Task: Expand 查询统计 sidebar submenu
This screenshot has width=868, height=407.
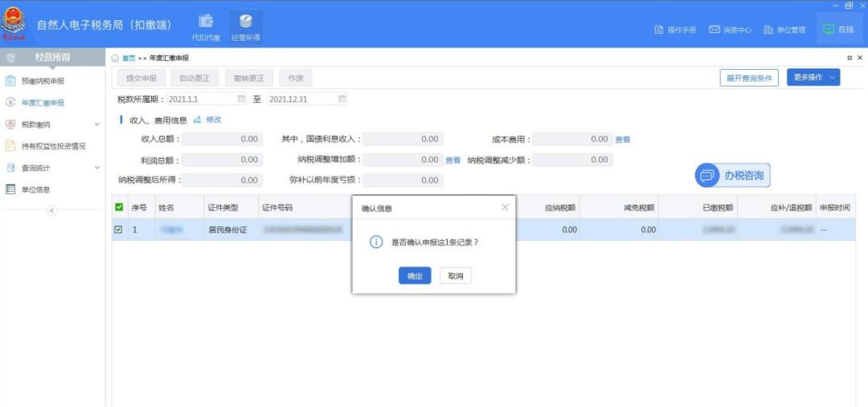Action: pyautogui.click(x=97, y=168)
